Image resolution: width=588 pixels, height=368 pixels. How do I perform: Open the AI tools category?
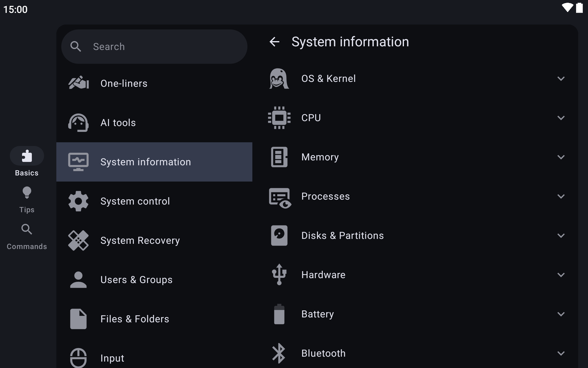pyautogui.click(x=154, y=123)
